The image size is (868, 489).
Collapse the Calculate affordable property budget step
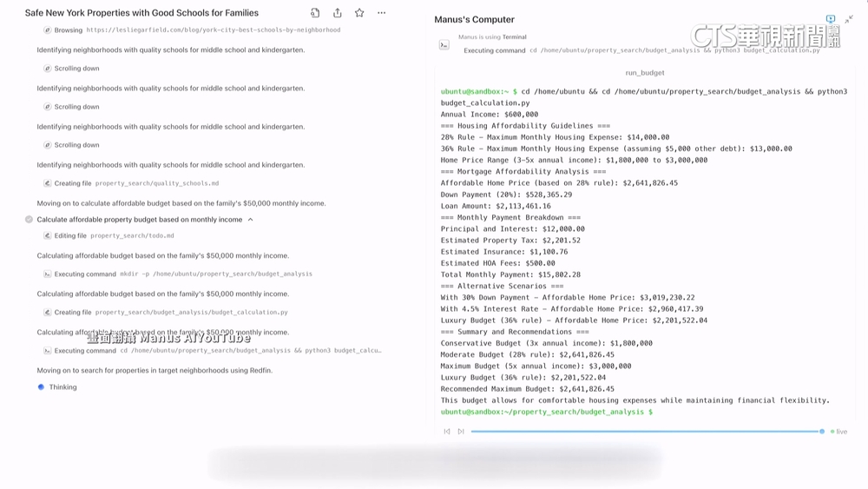coord(251,220)
